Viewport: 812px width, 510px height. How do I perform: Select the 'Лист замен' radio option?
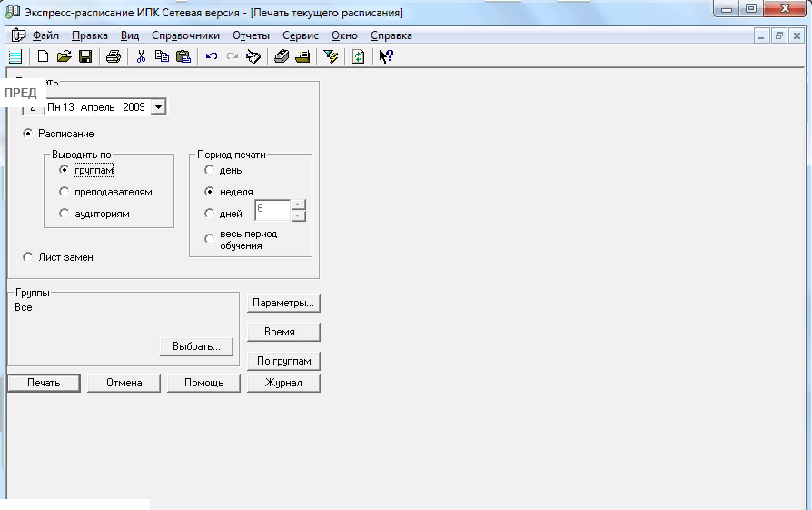(x=27, y=257)
